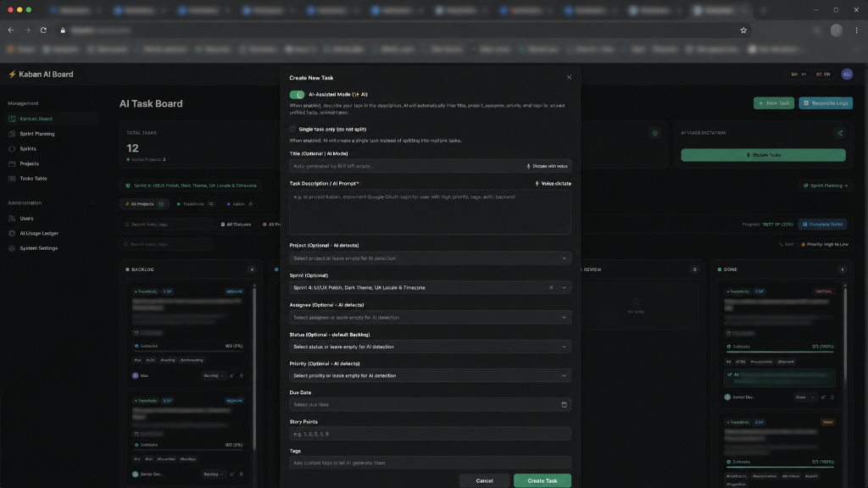
Task: Click the Tags input field
Action: [x=430, y=463]
